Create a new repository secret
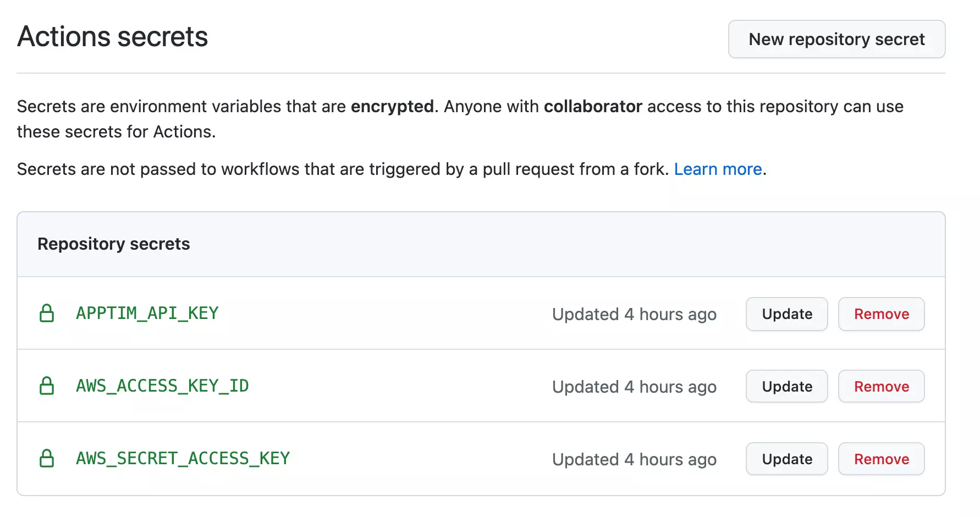Viewport: 980px width, 517px height. pyautogui.click(x=836, y=39)
